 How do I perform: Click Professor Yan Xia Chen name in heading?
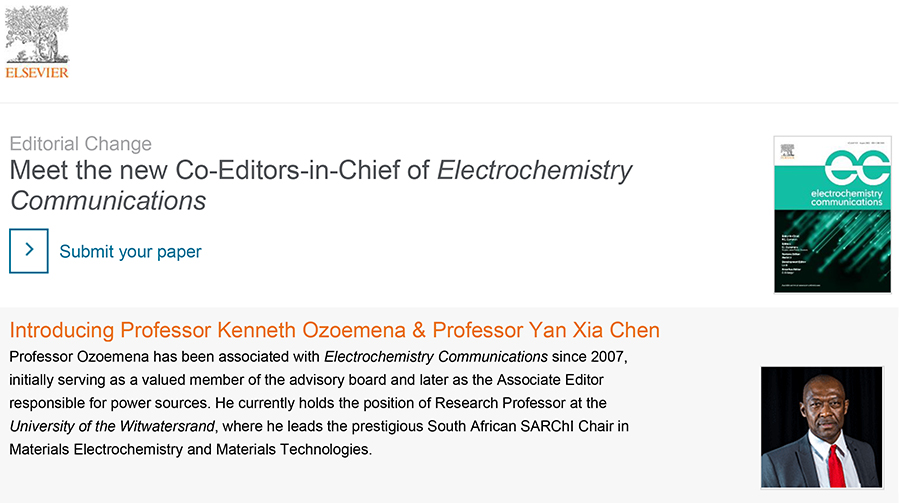546,330
